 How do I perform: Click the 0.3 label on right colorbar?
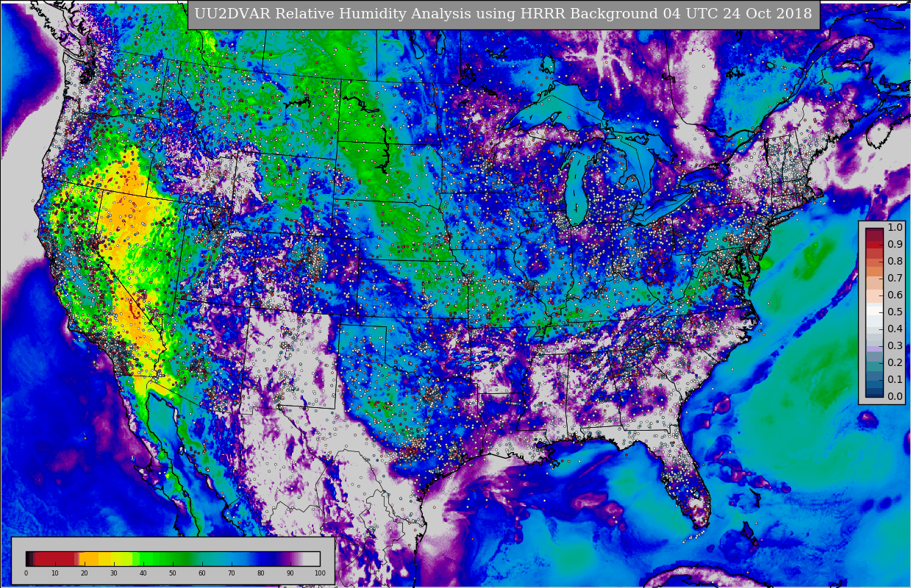pyautogui.click(x=895, y=346)
